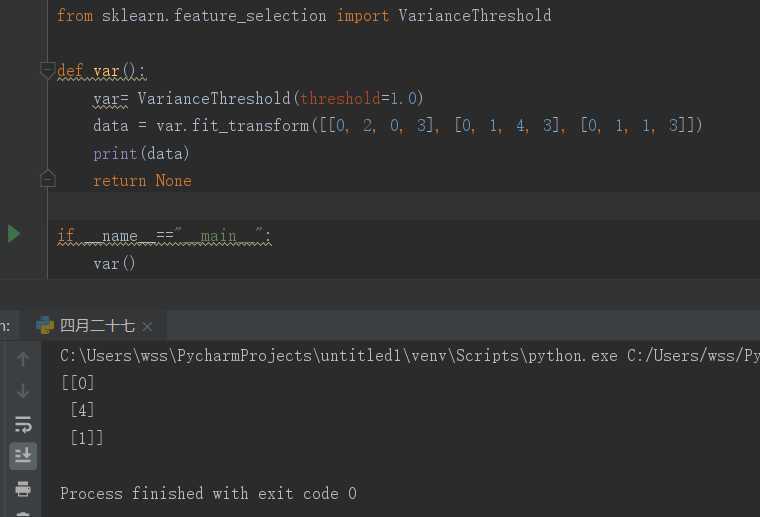Click sklearn.feature_selection module name

[214, 16]
